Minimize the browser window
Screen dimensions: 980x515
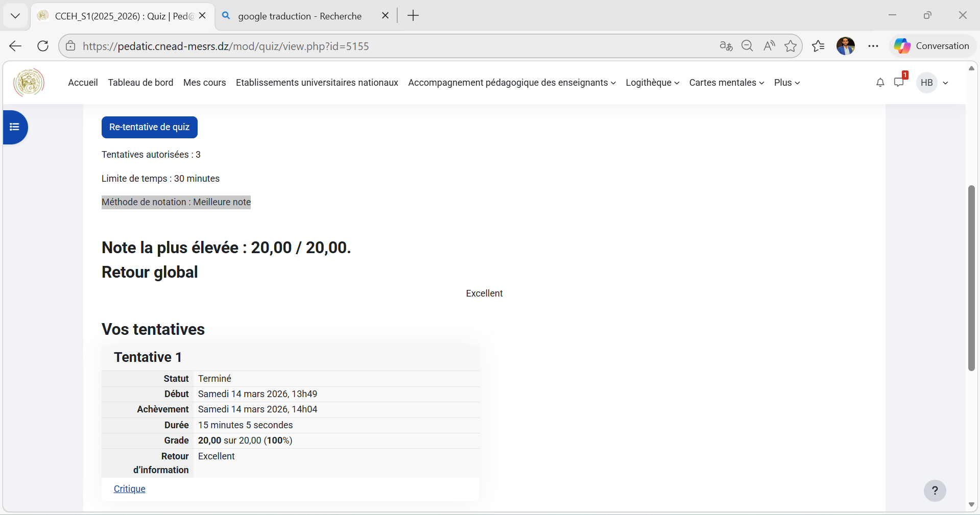[892, 15]
